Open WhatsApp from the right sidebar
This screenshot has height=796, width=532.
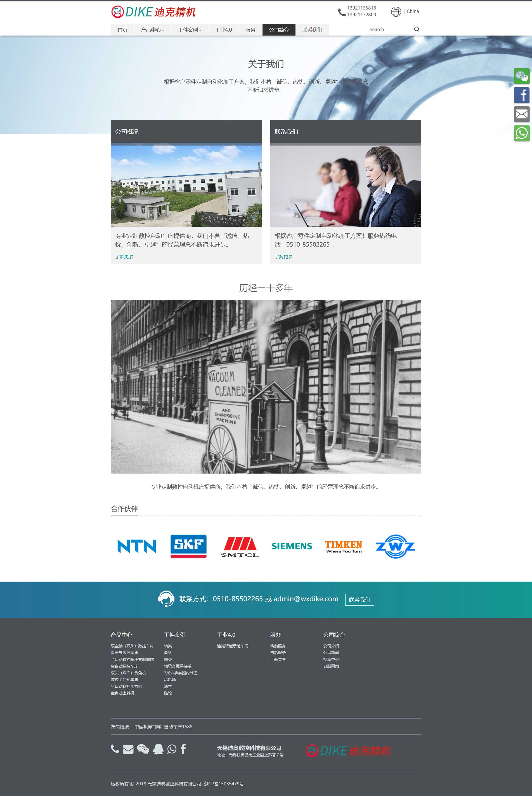coord(521,133)
